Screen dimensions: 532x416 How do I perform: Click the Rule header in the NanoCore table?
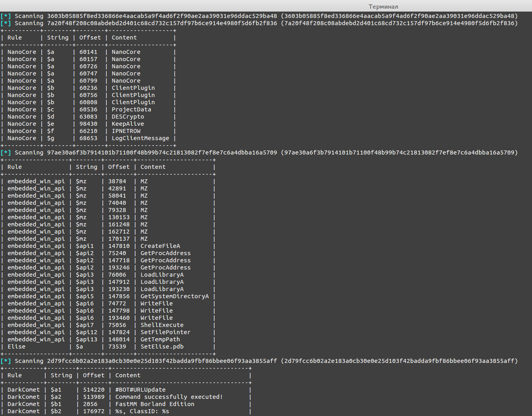coord(15,38)
